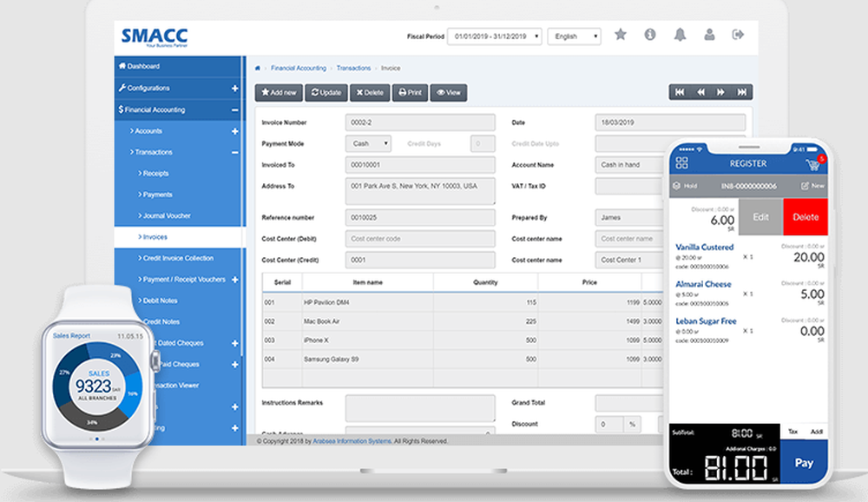Jump to the last record navigation arrow

pos(742,91)
